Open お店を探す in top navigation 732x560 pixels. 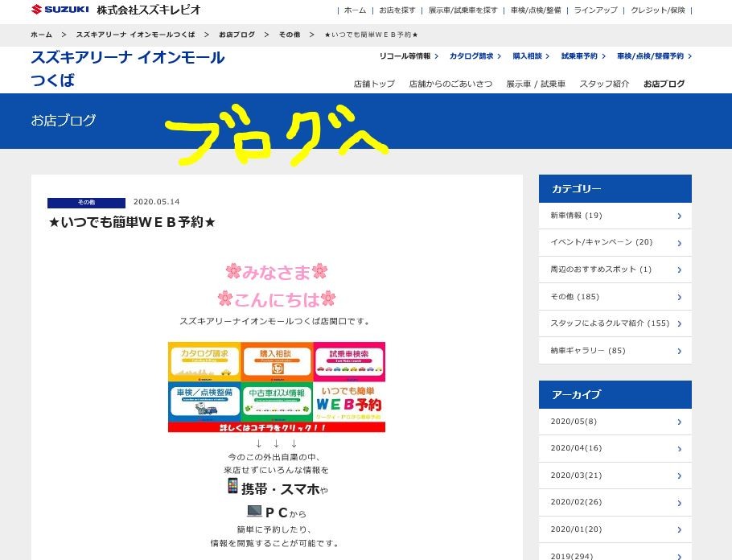coord(397,10)
